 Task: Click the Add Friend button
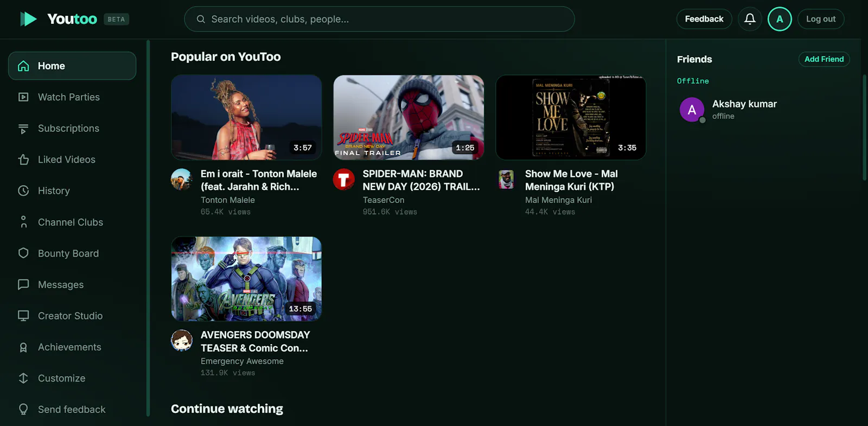[x=824, y=59]
